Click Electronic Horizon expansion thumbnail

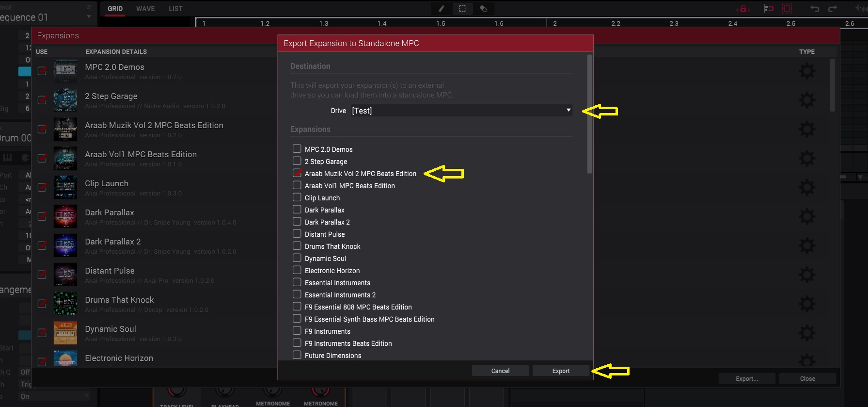(x=65, y=358)
